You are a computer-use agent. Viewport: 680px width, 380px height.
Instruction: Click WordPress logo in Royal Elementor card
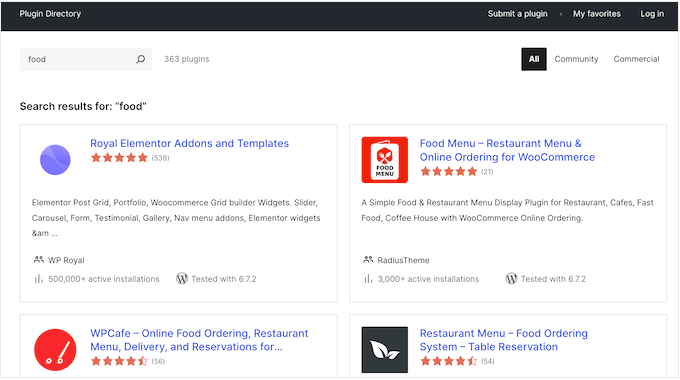tap(182, 278)
